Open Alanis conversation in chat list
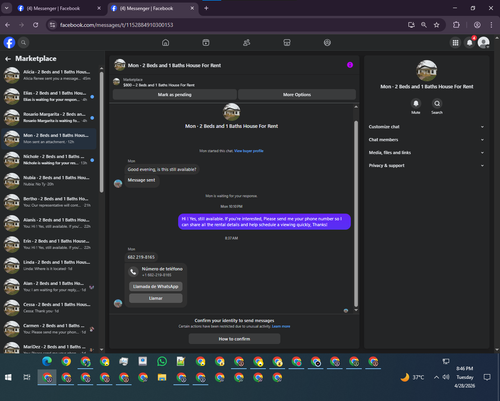The width and height of the screenshot is (500, 401). (x=49, y=223)
